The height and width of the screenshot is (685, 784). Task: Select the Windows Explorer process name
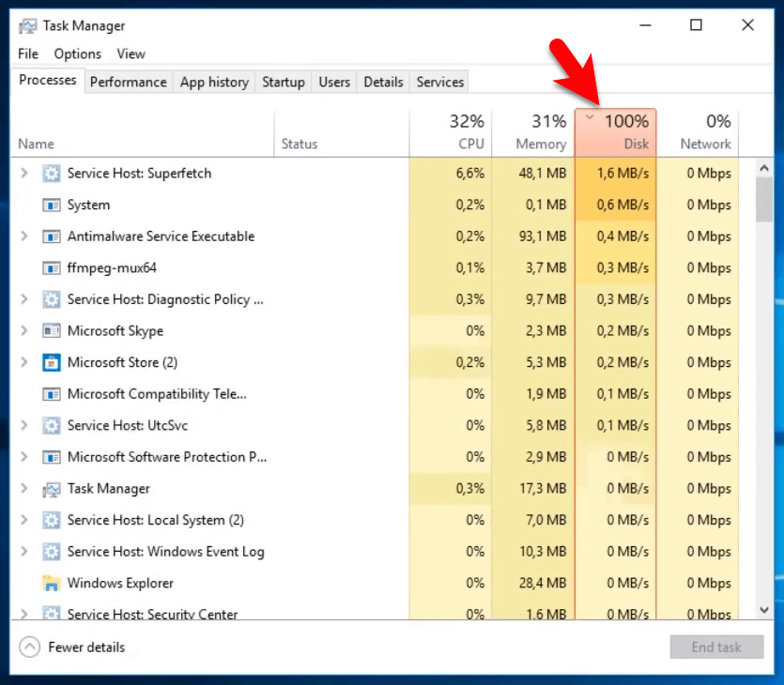click(120, 583)
